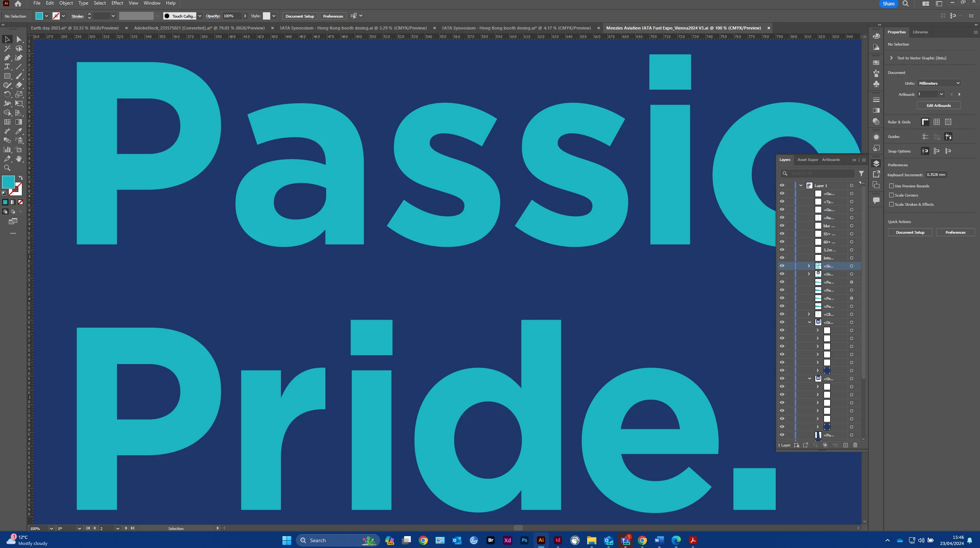The height and width of the screenshot is (548, 980).
Task: Enable Scale Corners checkbox
Action: tap(891, 195)
